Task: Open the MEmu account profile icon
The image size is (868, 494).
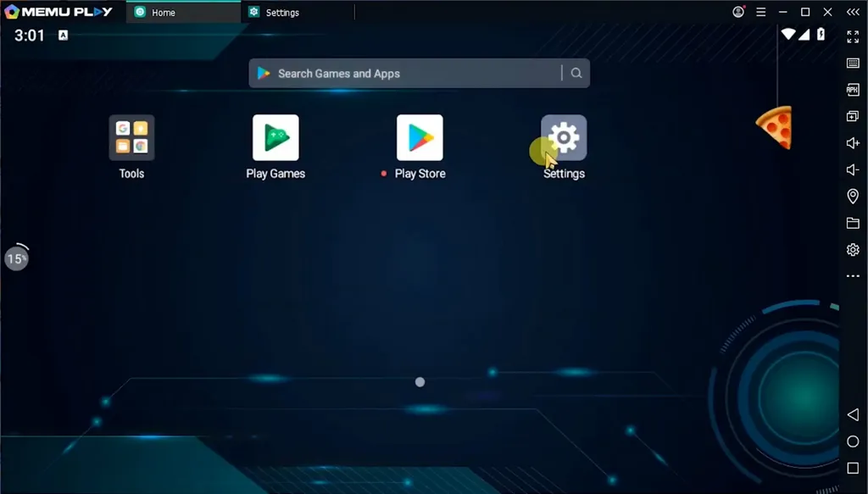Action: (738, 12)
